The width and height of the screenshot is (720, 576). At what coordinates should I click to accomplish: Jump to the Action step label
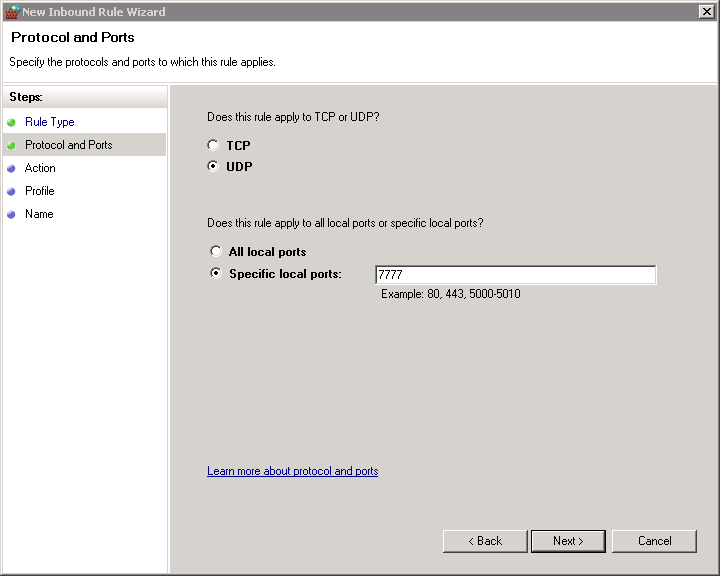41,168
